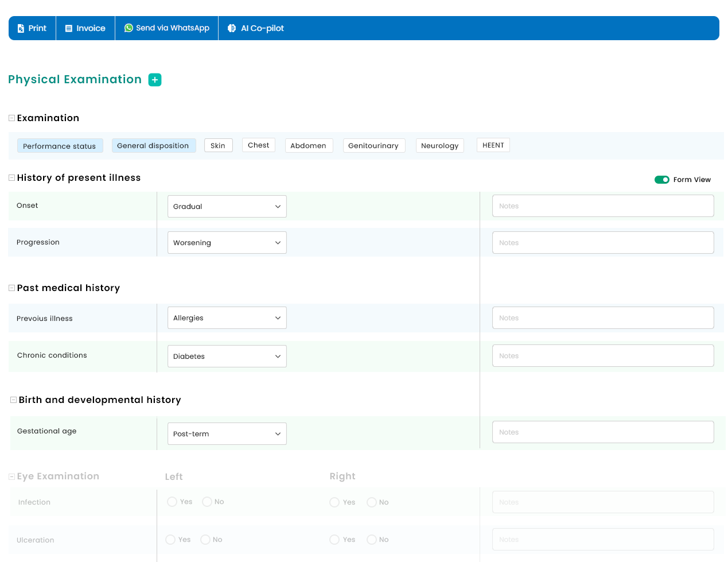Add a new Physical Examination with plus icon
Viewport: 728px width, 562px height.
click(155, 80)
